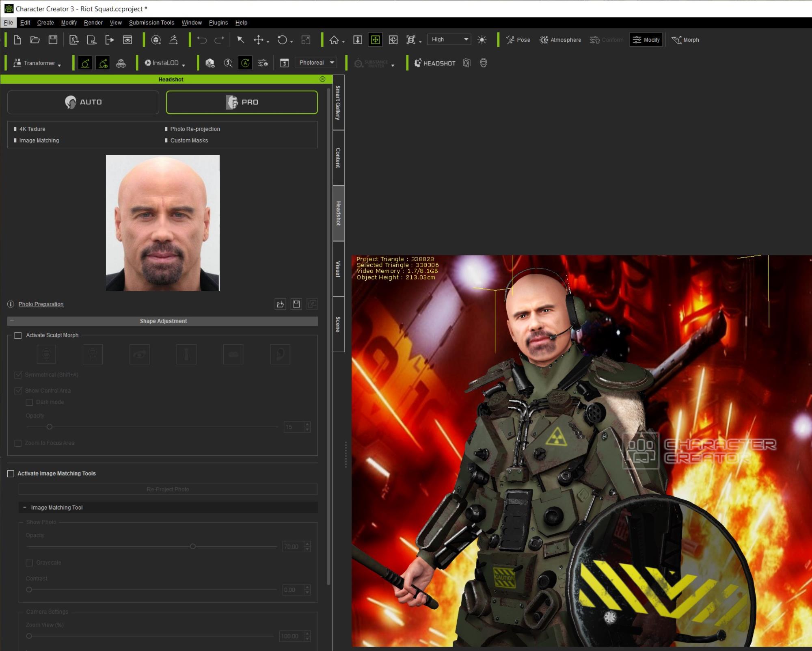This screenshot has height=651, width=812.
Task: Click the HEADSHOT plugin toolbar button
Action: click(434, 63)
